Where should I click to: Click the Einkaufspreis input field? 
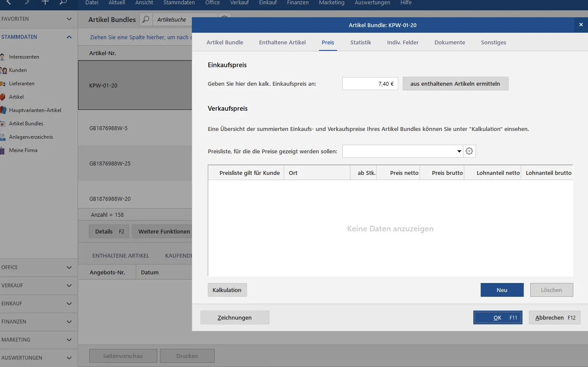point(370,84)
